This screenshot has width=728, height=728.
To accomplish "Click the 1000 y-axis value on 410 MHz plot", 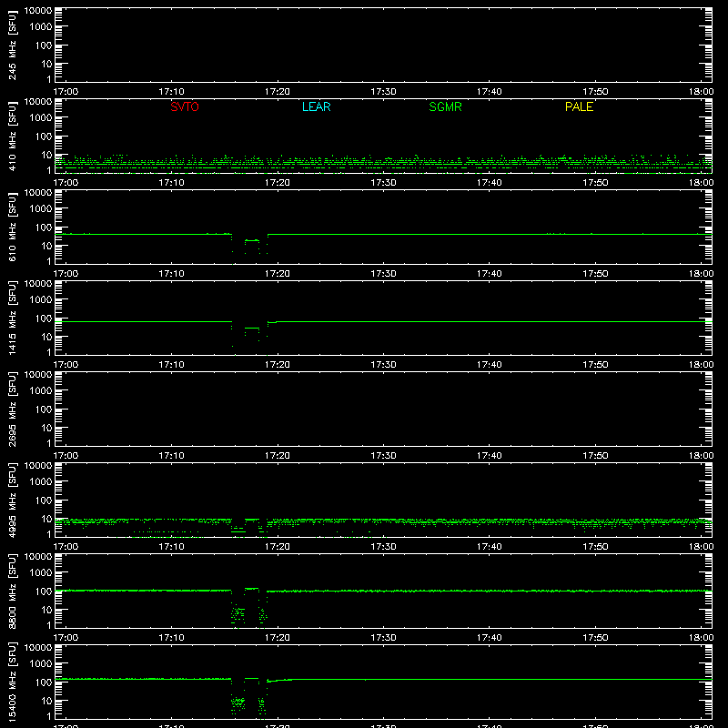I will 41,118.
